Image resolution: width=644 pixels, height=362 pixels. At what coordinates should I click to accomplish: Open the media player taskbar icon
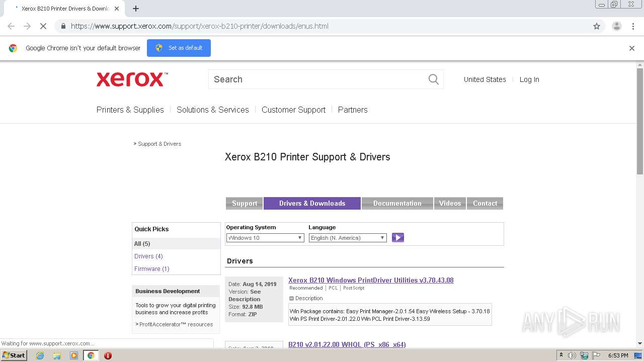coord(74,355)
